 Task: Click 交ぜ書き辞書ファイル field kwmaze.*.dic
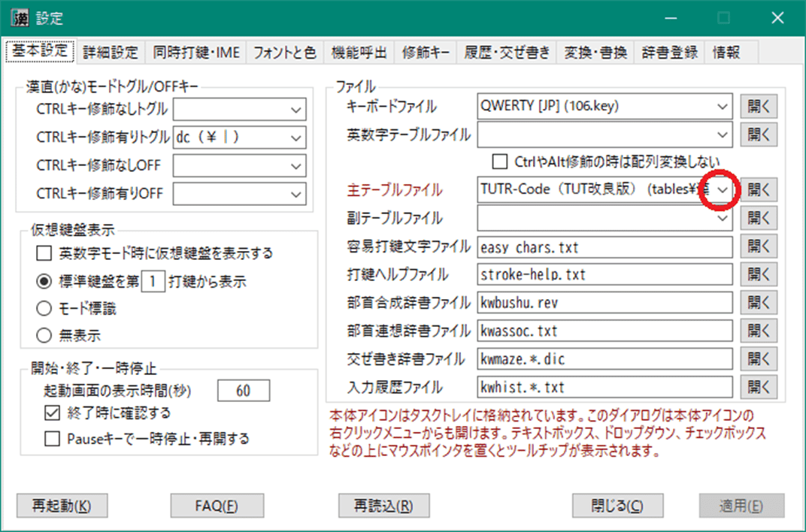click(x=604, y=359)
